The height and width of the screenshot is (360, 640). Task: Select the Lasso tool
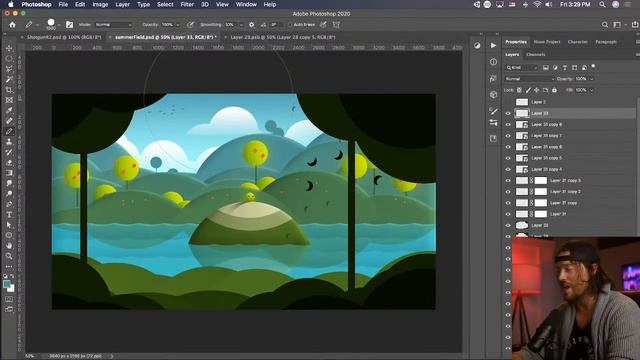pos(9,69)
